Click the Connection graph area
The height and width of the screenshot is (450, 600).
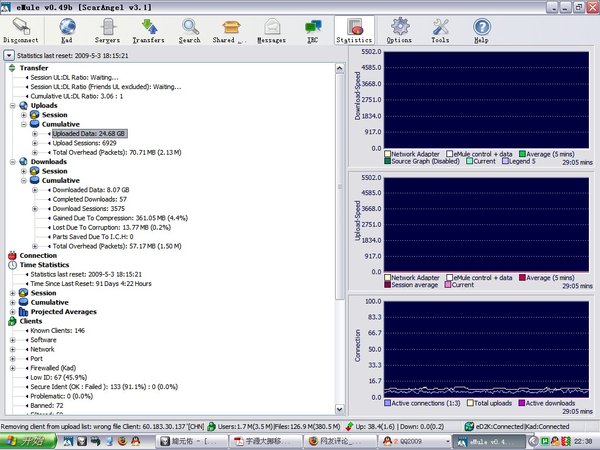click(486, 349)
